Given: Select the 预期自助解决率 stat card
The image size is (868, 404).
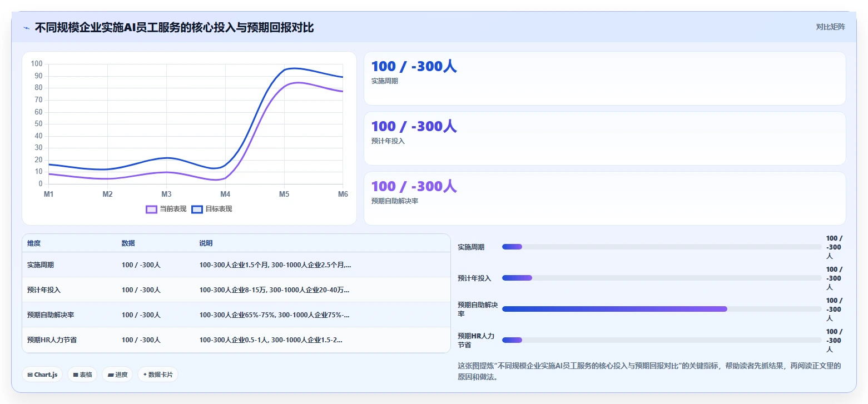Looking at the screenshot, I should (x=604, y=198).
